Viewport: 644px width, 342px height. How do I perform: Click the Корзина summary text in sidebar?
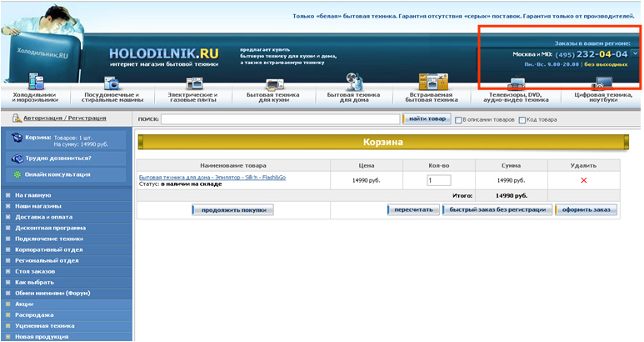tap(67, 141)
